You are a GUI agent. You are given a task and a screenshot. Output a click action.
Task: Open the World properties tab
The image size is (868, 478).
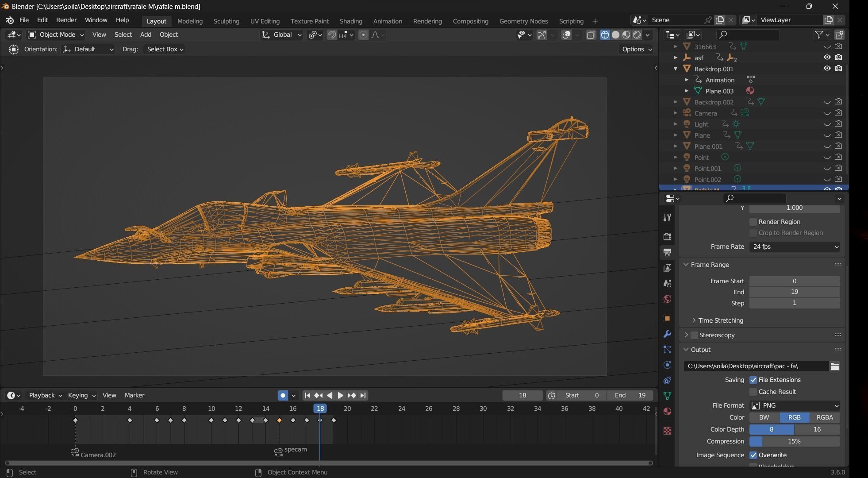(667, 299)
